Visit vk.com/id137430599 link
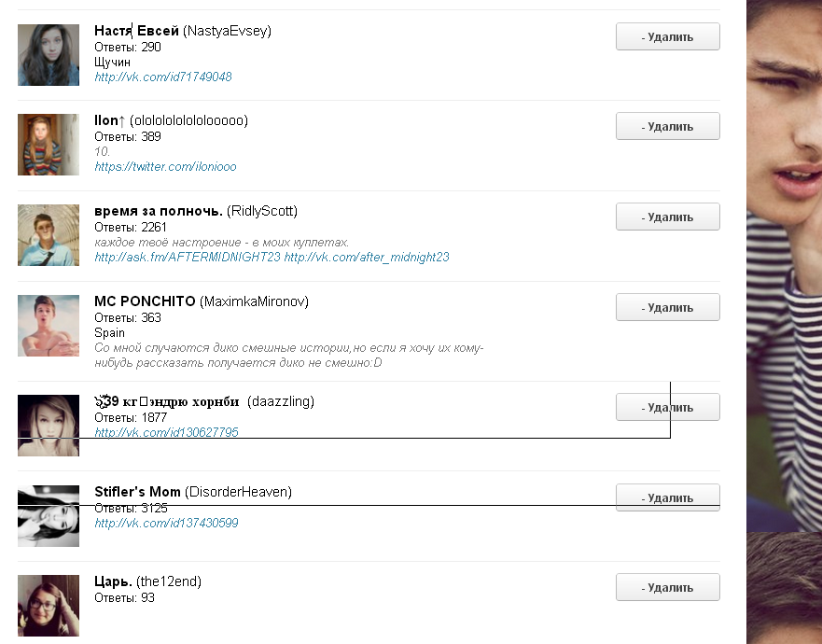Screen dimensions: 822x644 166,524
